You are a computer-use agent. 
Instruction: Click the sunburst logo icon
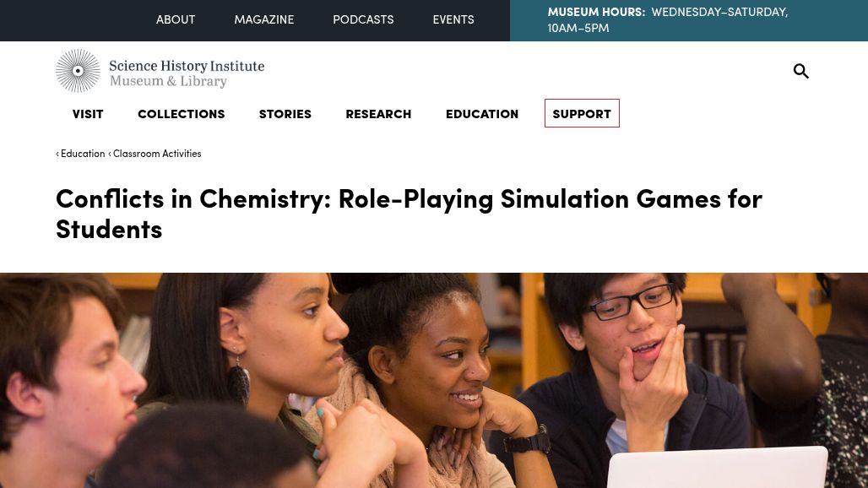78,71
